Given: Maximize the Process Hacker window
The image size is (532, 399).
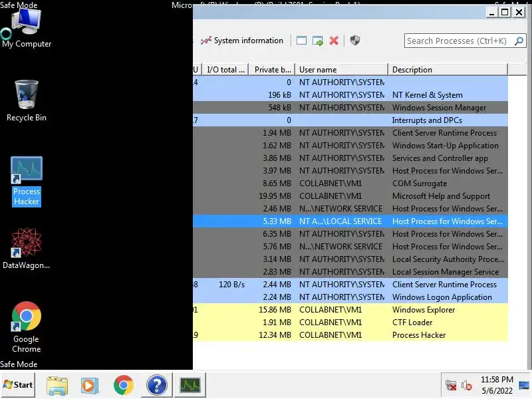Looking at the screenshot, I should point(505,13).
